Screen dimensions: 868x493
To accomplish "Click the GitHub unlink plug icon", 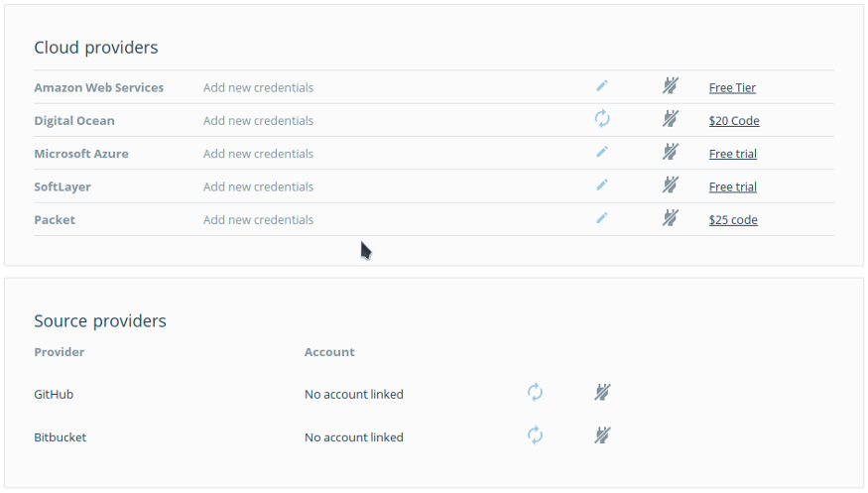I will pos(602,393).
